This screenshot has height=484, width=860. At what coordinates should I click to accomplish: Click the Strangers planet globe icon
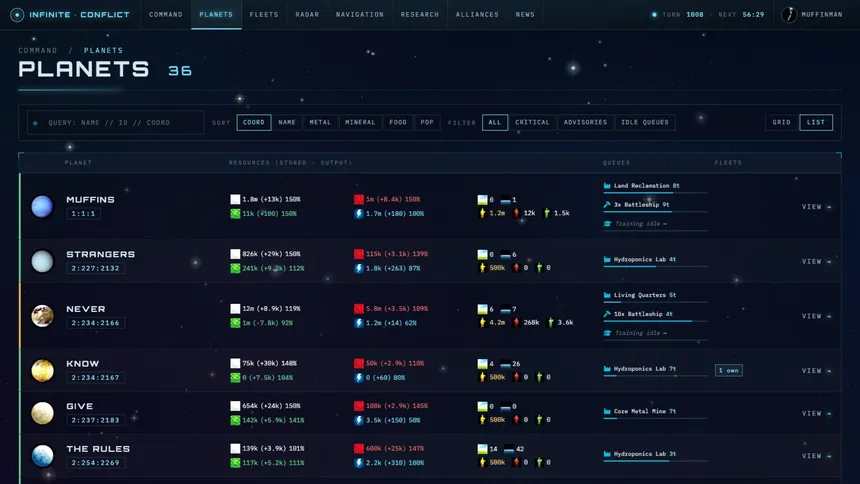pos(42,261)
